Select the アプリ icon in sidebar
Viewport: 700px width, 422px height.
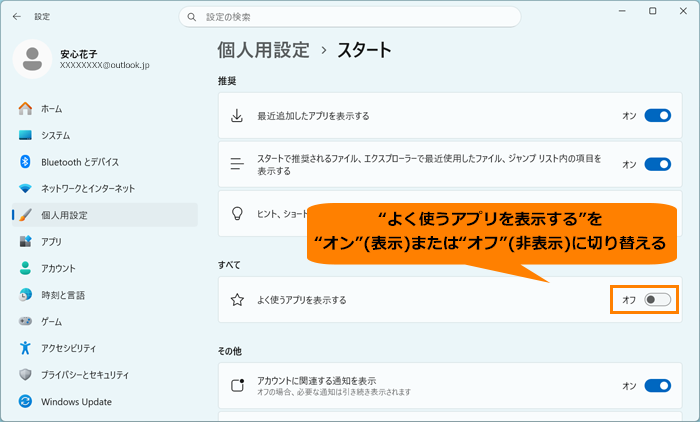(25, 242)
